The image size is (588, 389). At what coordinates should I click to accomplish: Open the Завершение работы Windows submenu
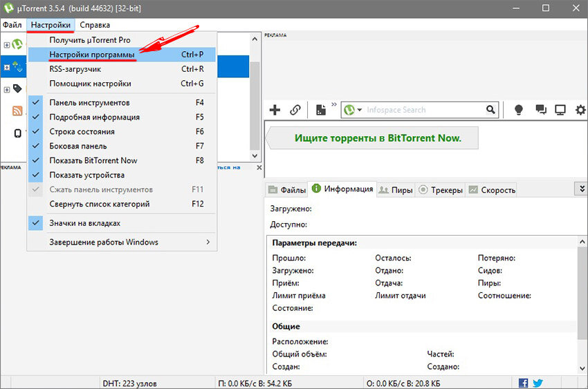click(x=122, y=243)
